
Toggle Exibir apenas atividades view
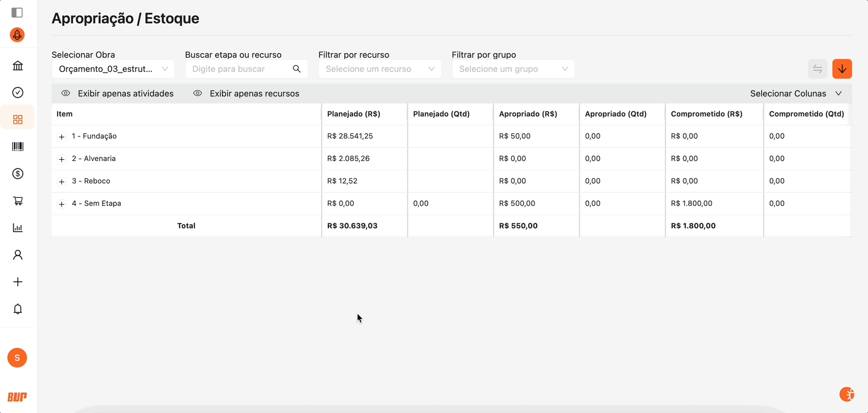coord(118,93)
